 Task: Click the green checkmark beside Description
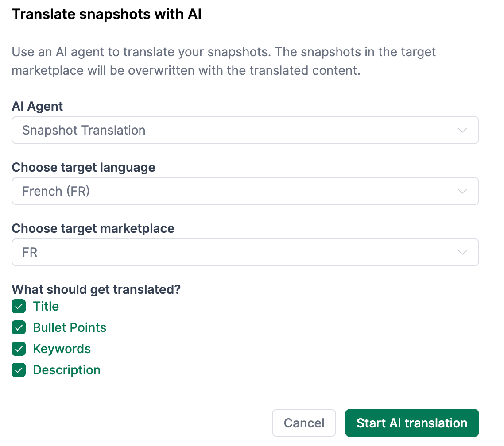pos(19,370)
